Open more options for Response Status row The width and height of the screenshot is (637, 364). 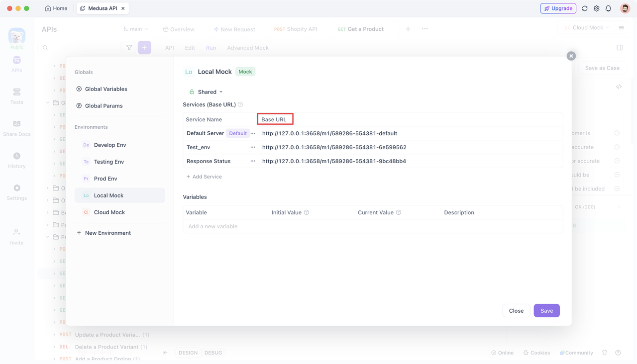pyautogui.click(x=253, y=161)
